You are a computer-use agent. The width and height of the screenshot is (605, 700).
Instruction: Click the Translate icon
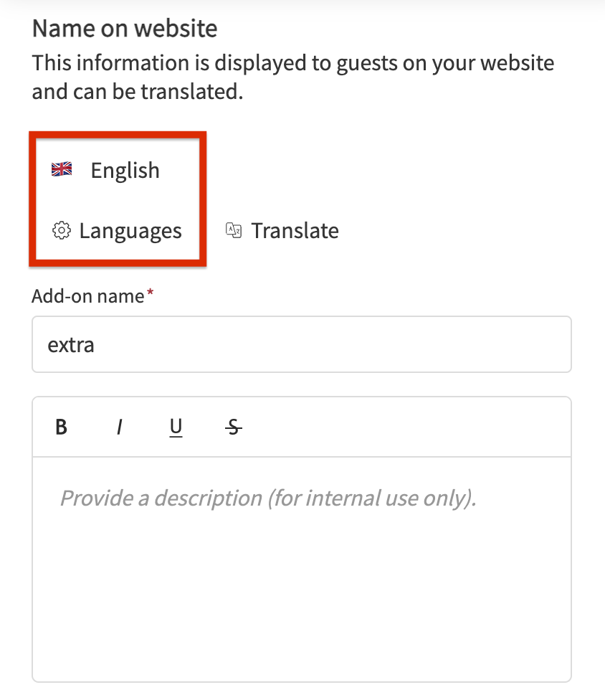(234, 230)
